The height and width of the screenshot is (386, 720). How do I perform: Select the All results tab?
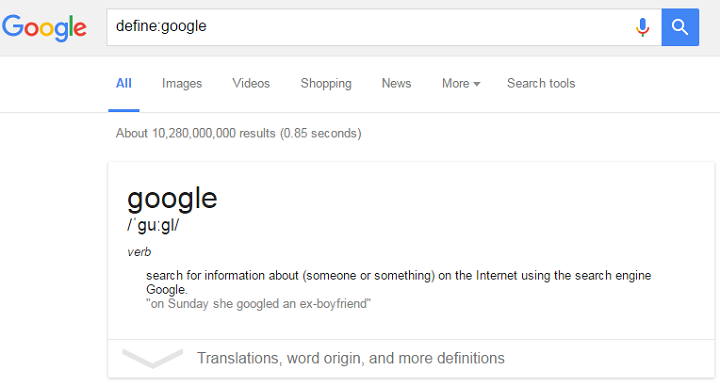point(124,84)
